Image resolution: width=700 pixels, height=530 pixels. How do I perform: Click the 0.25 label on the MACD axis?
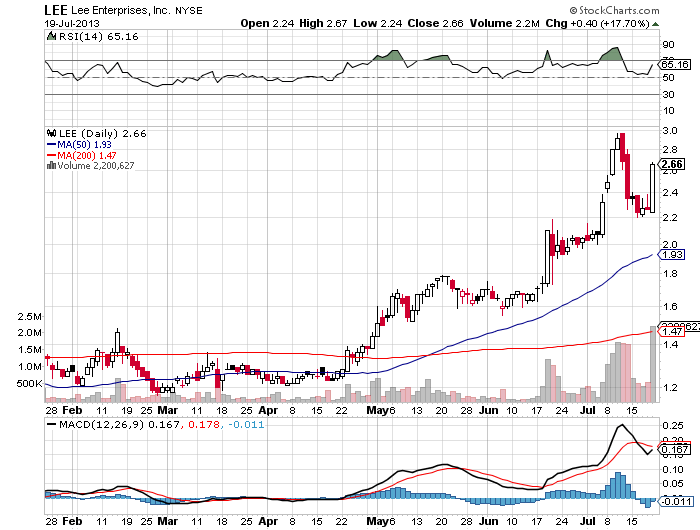click(673, 426)
